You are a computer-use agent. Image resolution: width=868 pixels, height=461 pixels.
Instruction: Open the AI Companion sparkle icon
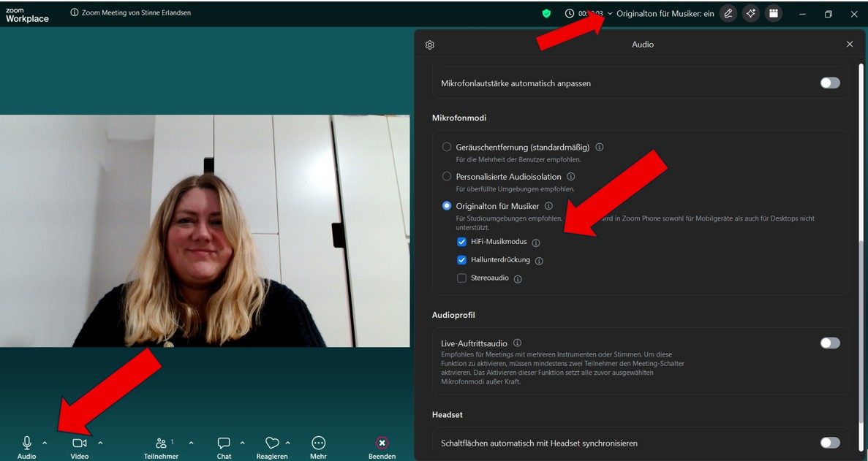[x=750, y=12]
